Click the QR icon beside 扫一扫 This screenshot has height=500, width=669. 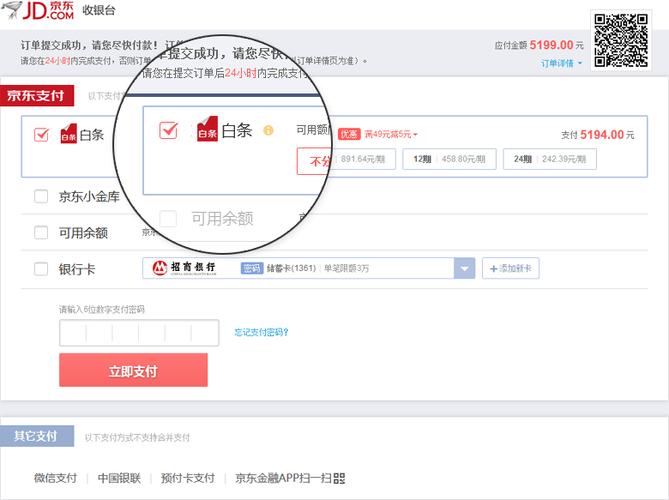click(x=339, y=478)
